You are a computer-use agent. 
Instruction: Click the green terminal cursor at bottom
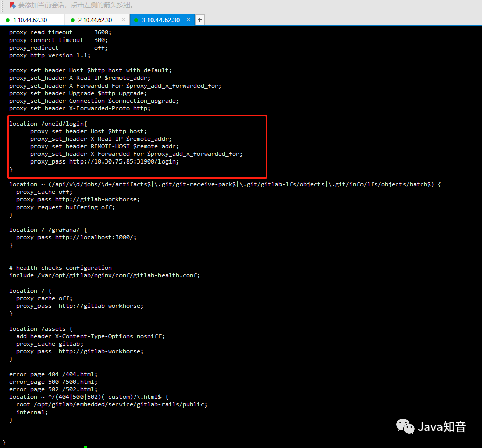point(85,447)
